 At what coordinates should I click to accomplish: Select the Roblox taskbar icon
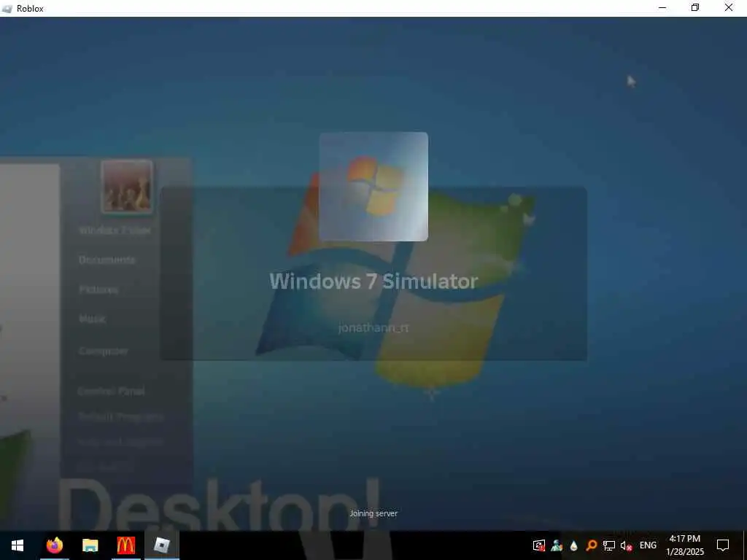[x=161, y=545]
